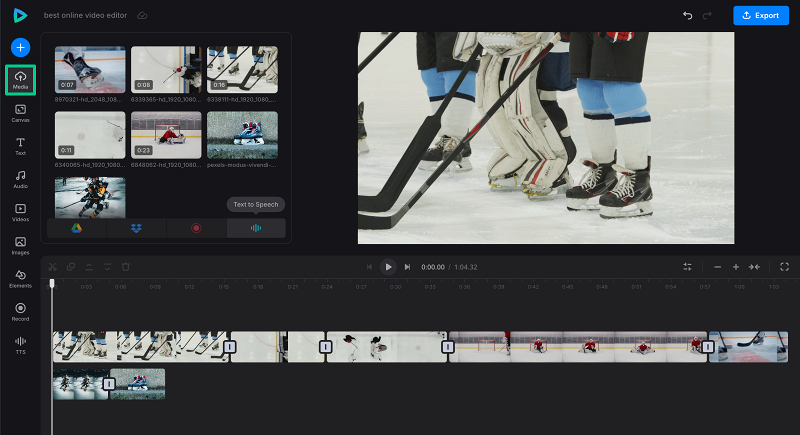Split clip with the scissors tool
This screenshot has width=800, height=435.
pos(52,267)
